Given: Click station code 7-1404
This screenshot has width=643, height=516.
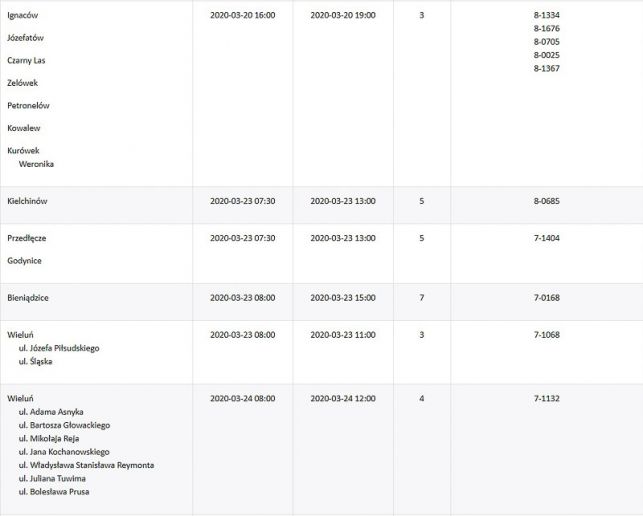Looking at the screenshot, I should tap(547, 238).
